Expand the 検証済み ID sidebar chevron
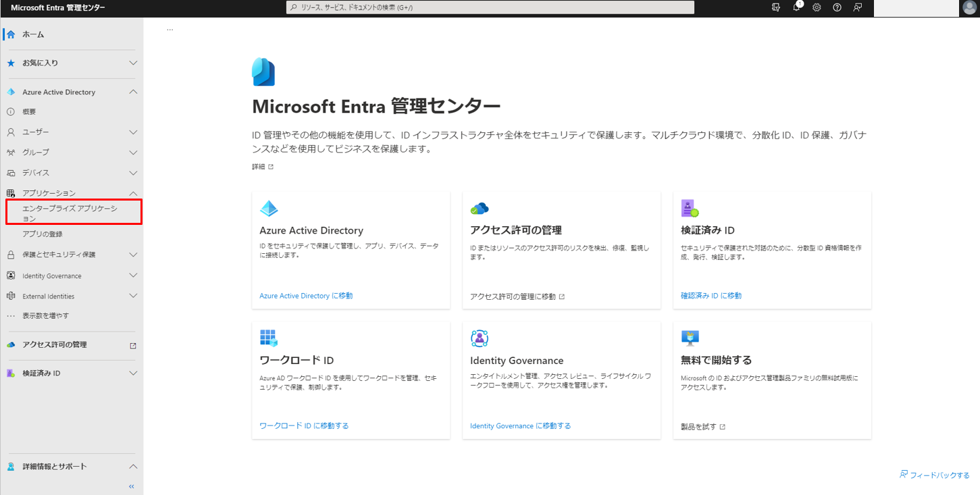This screenshot has height=495, width=980. tap(133, 373)
